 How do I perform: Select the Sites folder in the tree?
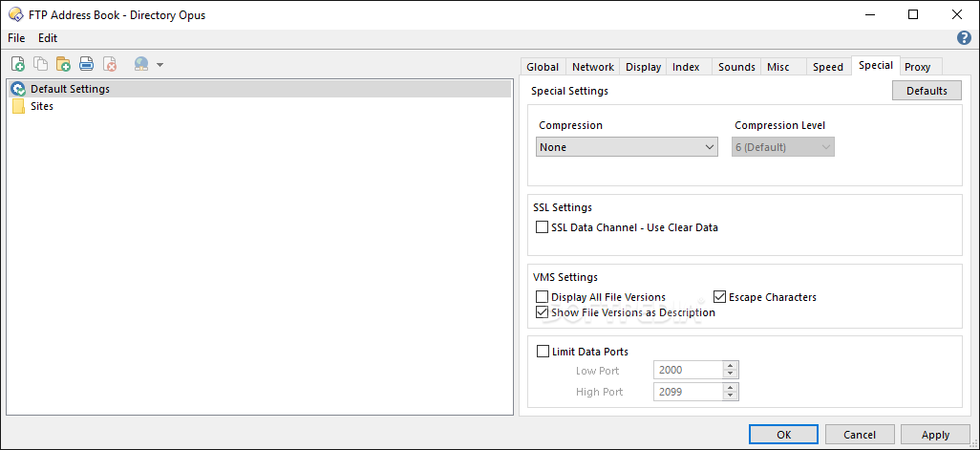pyautogui.click(x=41, y=106)
